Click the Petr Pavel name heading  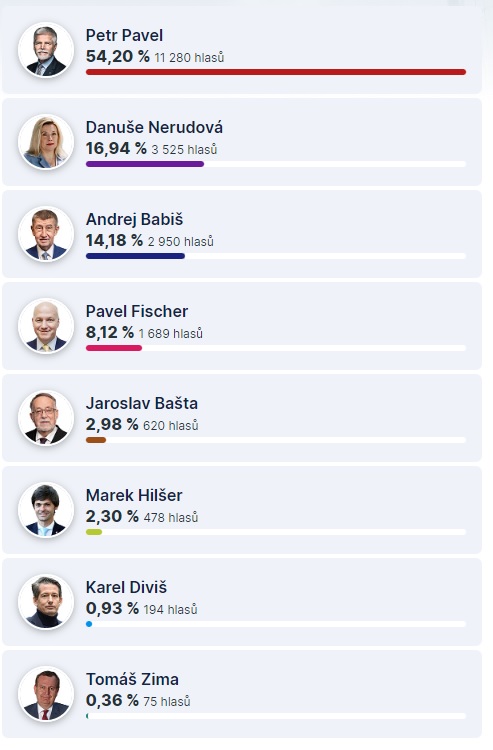point(124,35)
